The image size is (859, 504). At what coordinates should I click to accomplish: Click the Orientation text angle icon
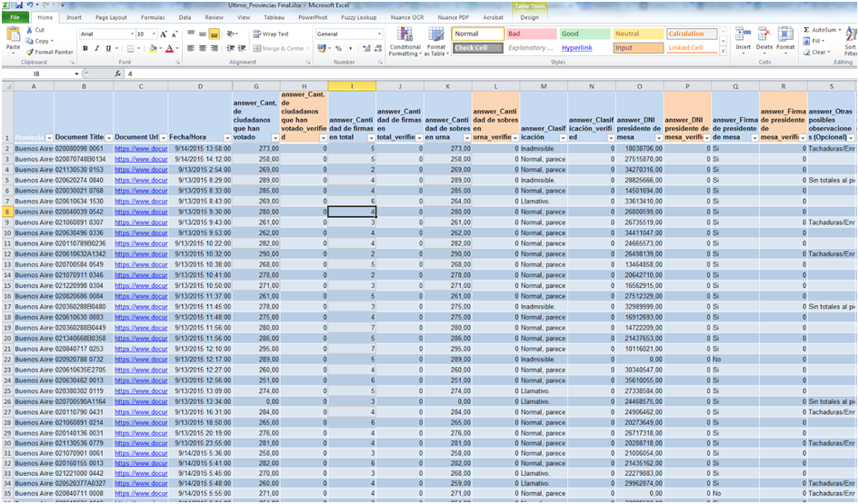[231, 34]
